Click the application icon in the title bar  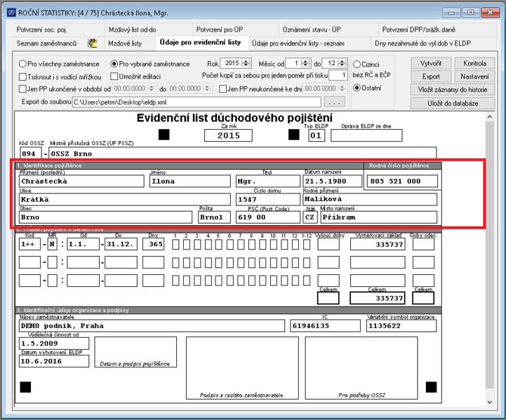[11, 13]
